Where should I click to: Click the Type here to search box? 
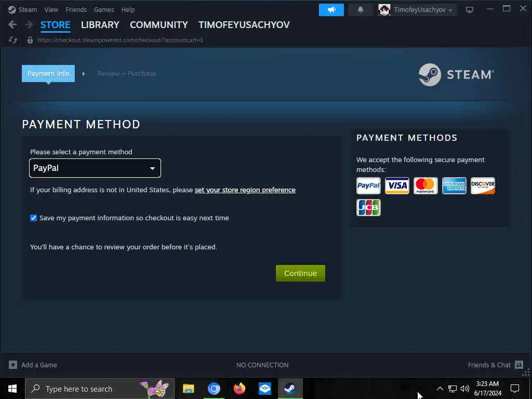click(x=100, y=389)
